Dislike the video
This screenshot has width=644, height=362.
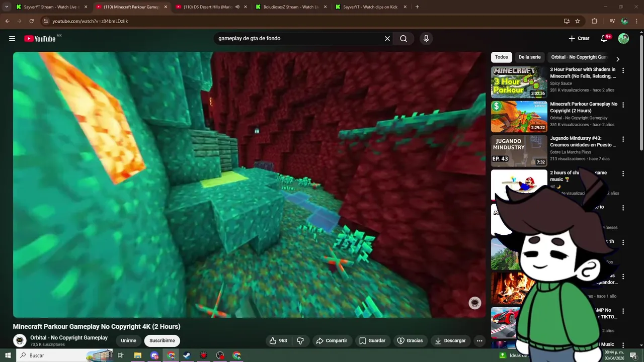(300, 341)
